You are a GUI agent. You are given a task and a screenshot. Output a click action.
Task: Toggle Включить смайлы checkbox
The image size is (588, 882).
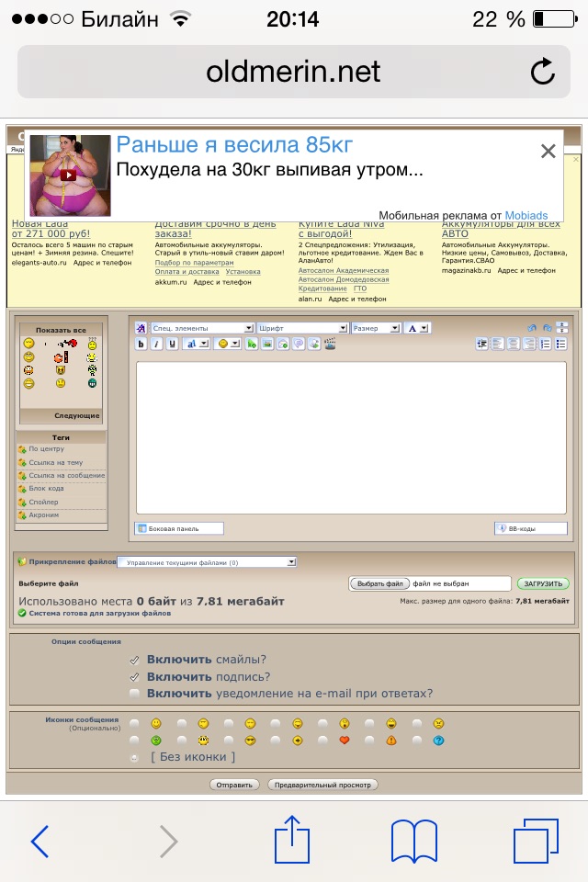pyautogui.click(x=134, y=660)
